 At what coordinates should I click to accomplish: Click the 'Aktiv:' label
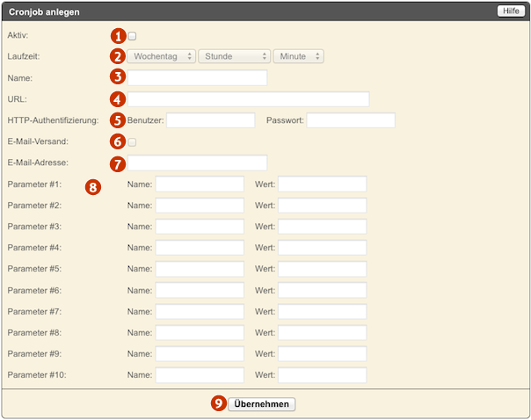(x=18, y=35)
